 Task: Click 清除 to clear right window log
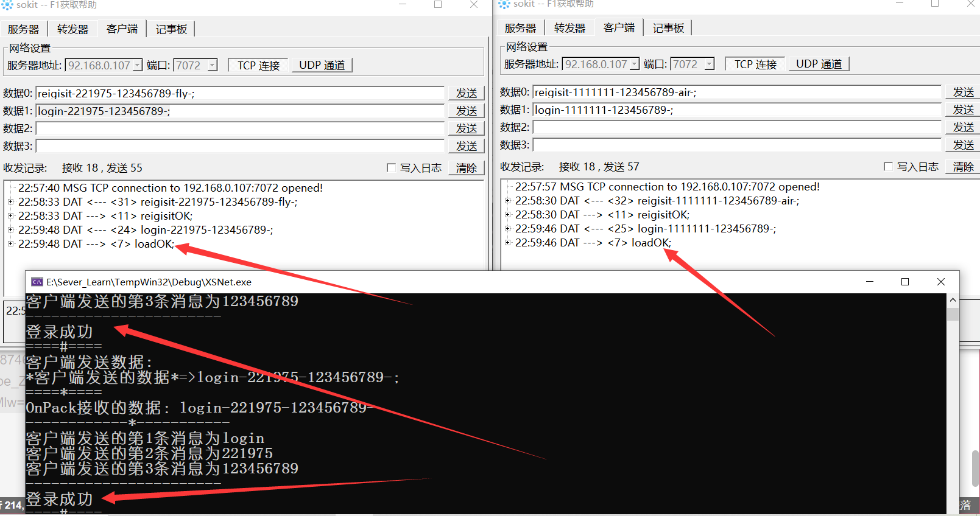coord(964,167)
